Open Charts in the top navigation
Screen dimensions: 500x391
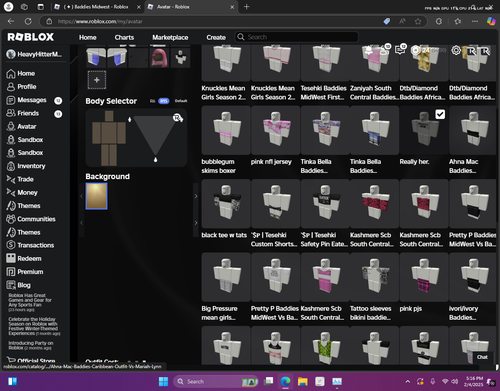click(124, 37)
